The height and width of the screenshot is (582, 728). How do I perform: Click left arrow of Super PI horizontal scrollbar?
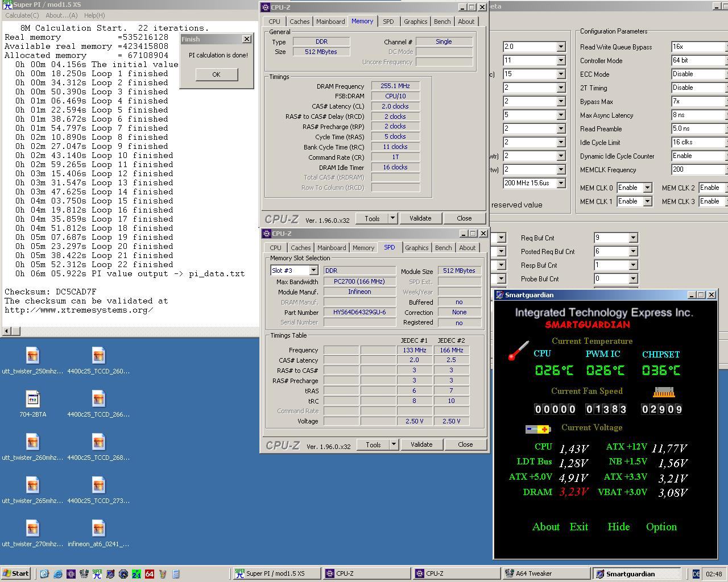(x=7, y=331)
